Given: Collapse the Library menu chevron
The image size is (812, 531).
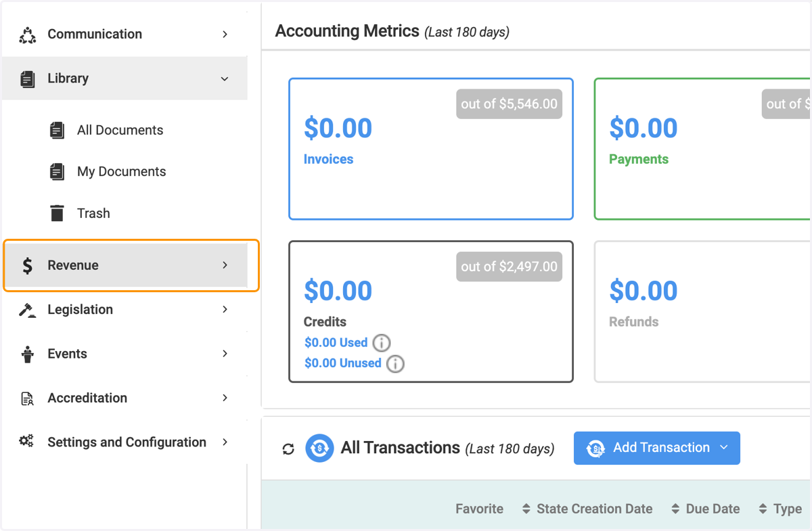Looking at the screenshot, I should click(225, 79).
